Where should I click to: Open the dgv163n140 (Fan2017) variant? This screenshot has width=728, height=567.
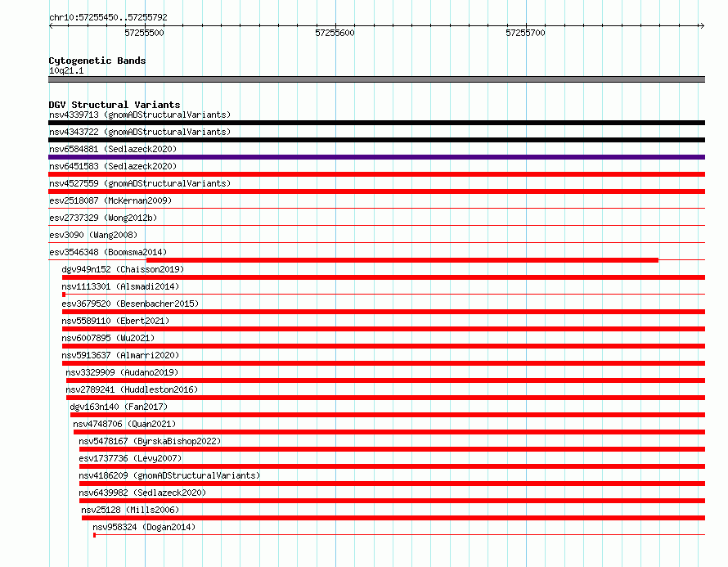click(x=119, y=407)
